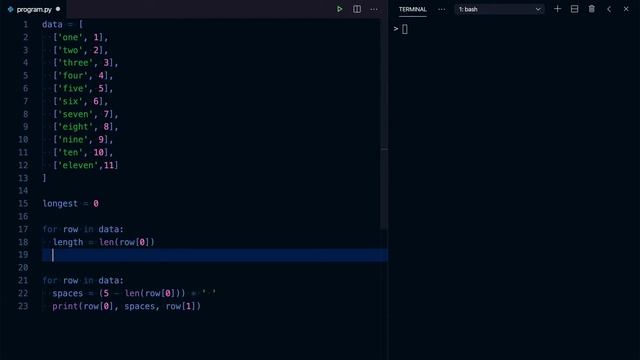Click the unsaved dot on program.py tab

point(58,9)
